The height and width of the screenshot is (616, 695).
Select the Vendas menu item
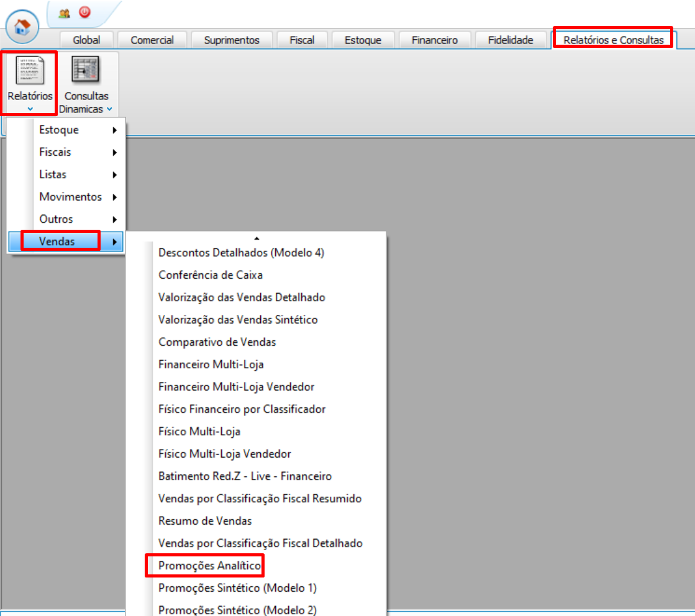[x=66, y=242]
